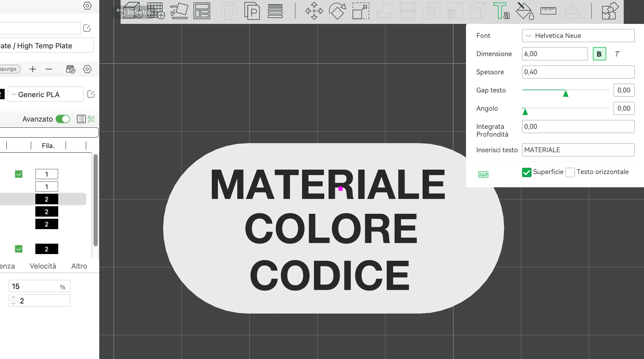Viewport: 644px width, 359px height.
Task: Toggle the bold B text button
Action: click(x=599, y=54)
